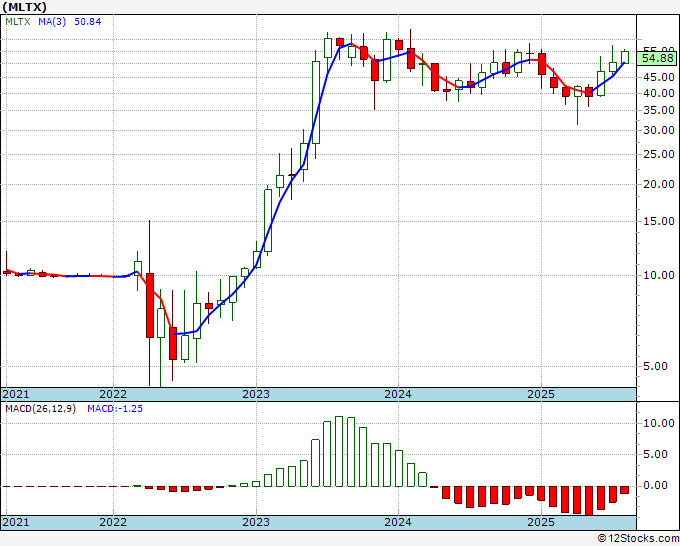Viewport: 680px width, 546px height.
Task: Click the 45.00 price axis label
Action: (658, 77)
